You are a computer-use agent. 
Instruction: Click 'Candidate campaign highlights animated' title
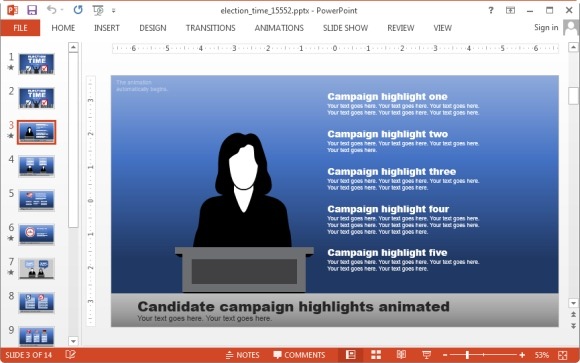(293, 306)
